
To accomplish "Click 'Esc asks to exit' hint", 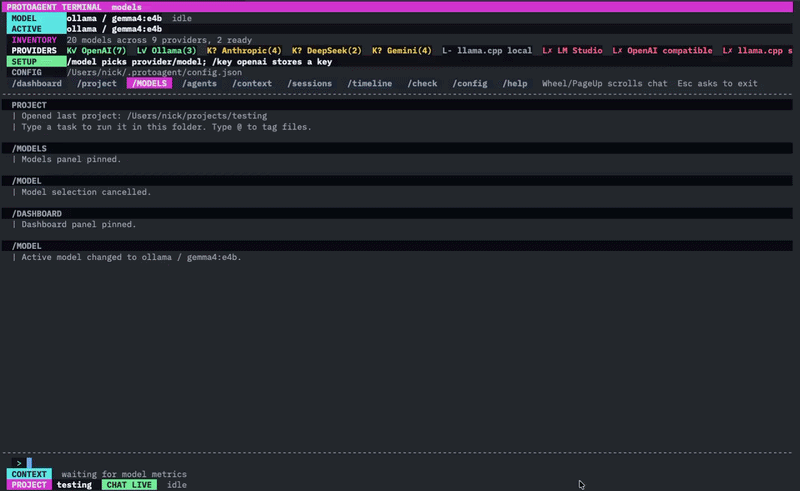I will [x=717, y=83].
